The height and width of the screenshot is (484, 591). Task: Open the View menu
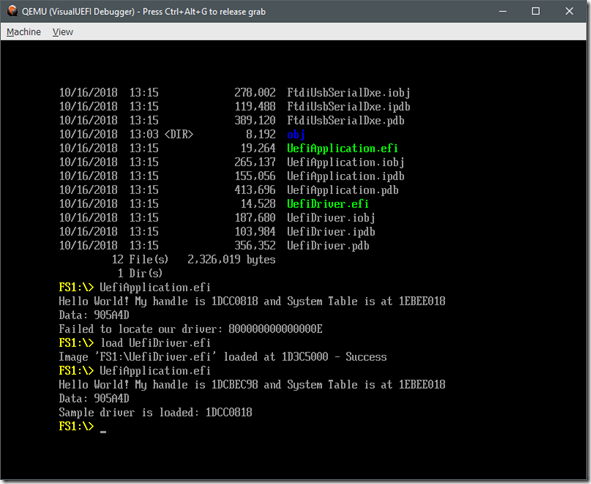tap(63, 32)
